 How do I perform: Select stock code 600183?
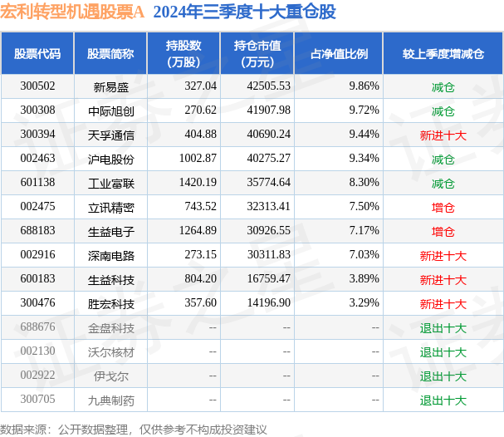(37, 279)
